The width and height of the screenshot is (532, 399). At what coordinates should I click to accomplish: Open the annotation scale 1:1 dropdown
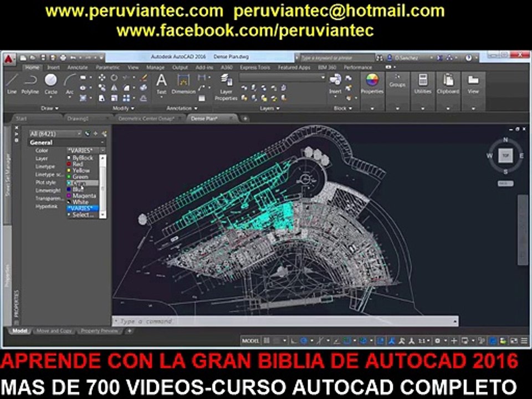pos(424,341)
